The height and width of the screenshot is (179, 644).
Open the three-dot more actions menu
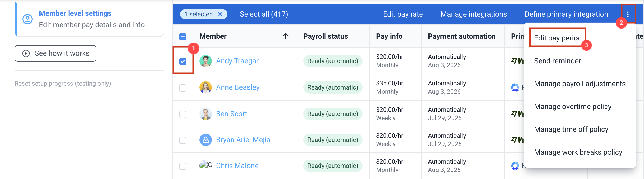(628, 14)
